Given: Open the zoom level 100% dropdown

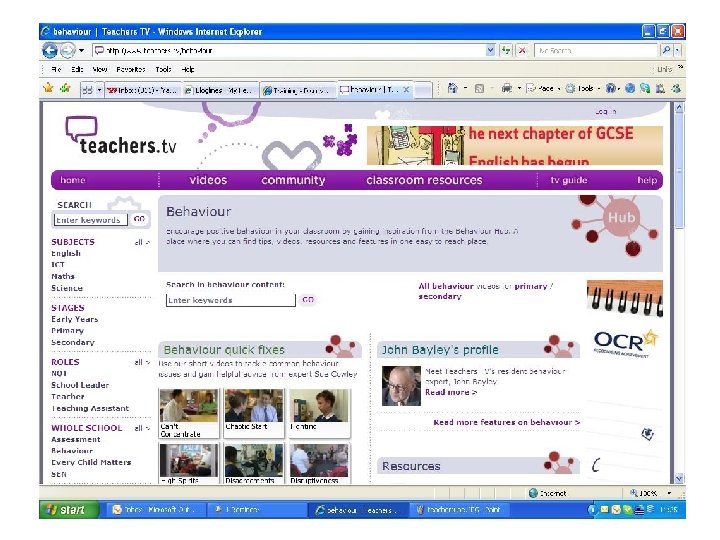Looking at the screenshot, I should click(669, 493).
